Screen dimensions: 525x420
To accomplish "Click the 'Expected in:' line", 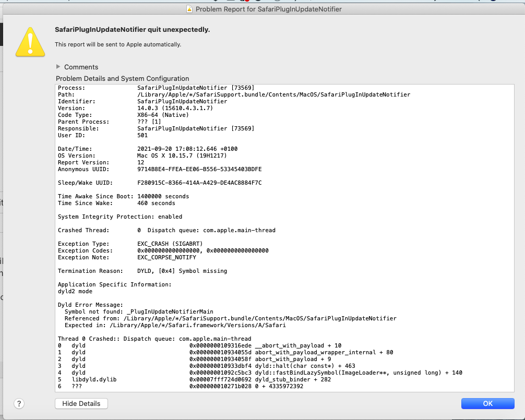I will (175, 325).
